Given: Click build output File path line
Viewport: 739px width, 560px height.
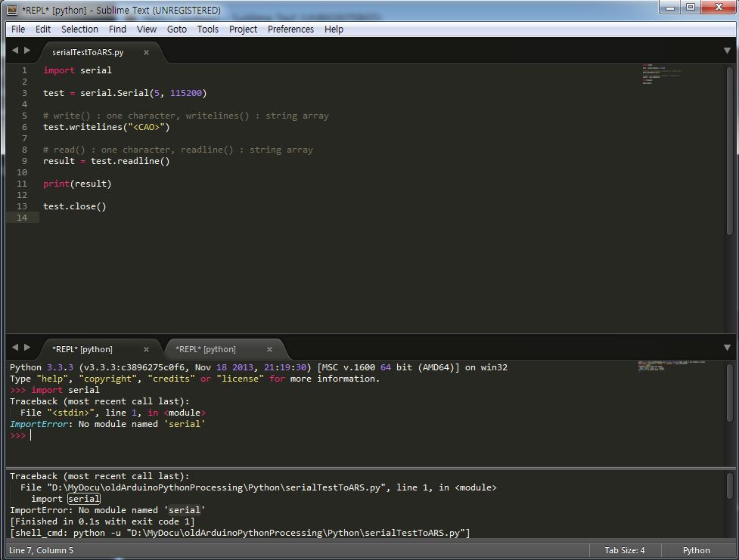Looking at the screenshot, I should click(x=258, y=487).
